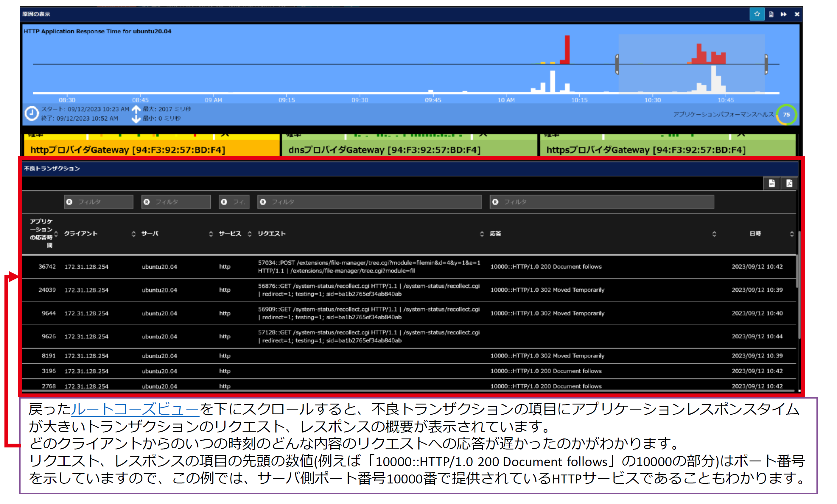This screenshot has width=837, height=504.
Task: Sort by サーバ column arrows
Action: (x=211, y=234)
